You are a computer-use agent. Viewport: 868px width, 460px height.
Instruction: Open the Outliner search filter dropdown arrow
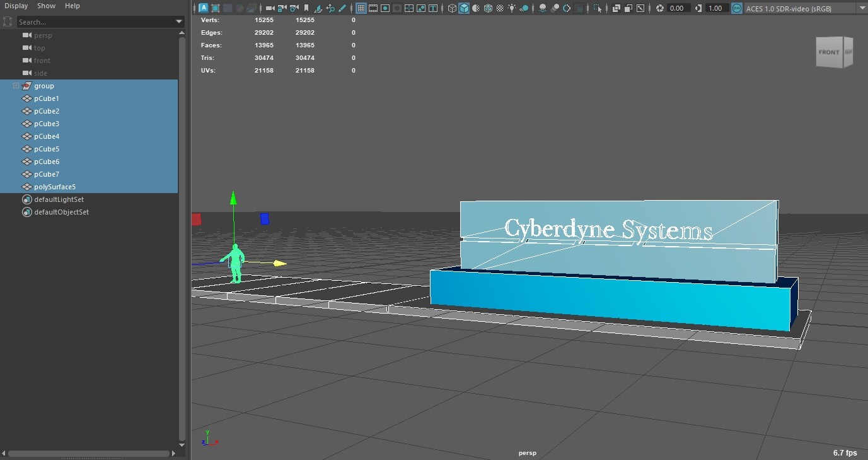coord(180,22)
